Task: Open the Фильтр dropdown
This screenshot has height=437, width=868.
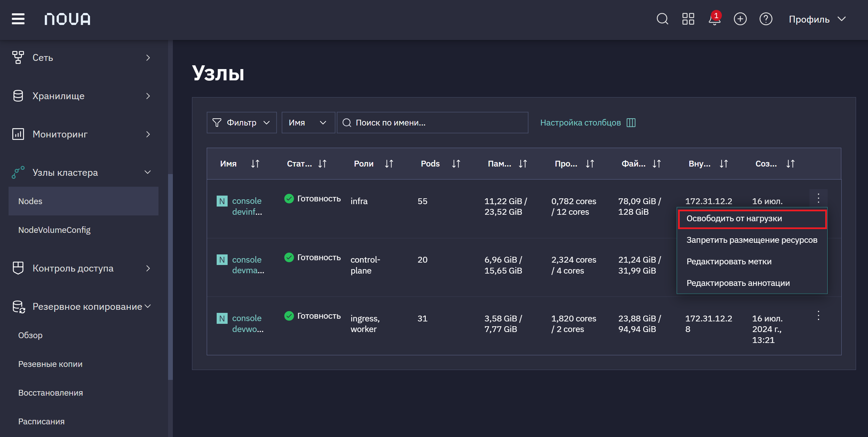Action: 242,122
